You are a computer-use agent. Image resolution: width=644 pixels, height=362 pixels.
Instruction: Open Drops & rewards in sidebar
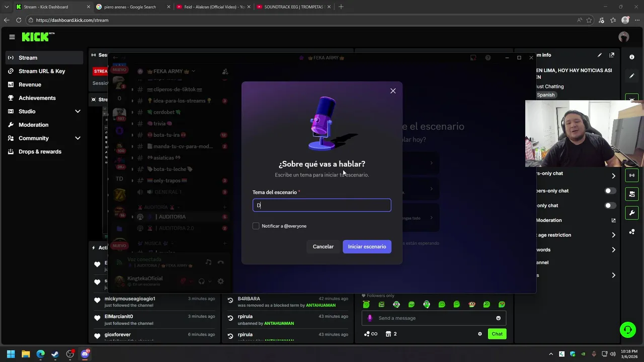pos(45,151)
